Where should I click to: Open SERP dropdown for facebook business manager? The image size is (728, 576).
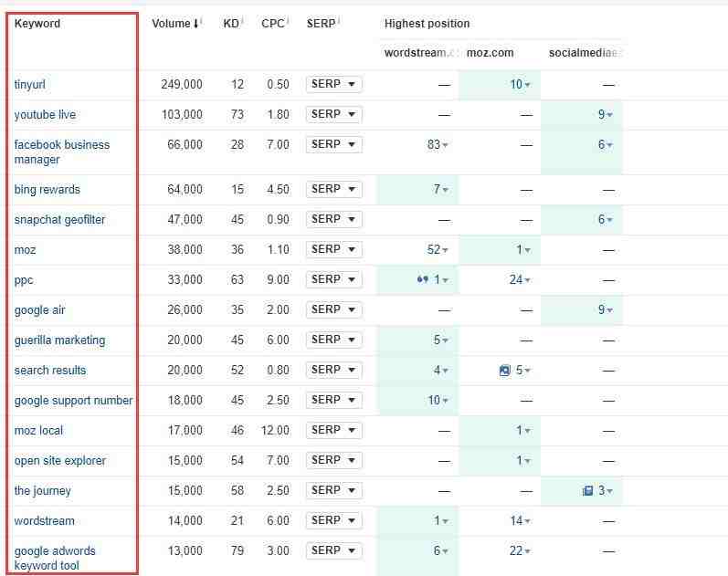coord(333,144)
